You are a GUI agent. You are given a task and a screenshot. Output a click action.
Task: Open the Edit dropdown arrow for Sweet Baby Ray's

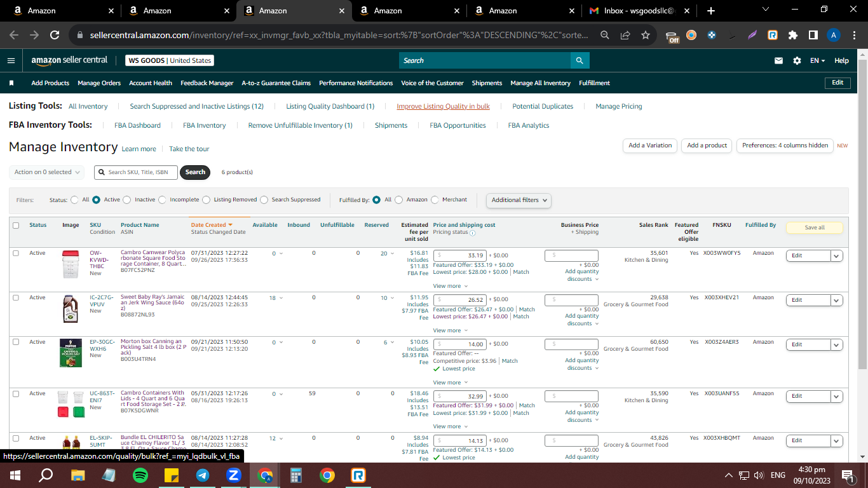click(837, 300)
